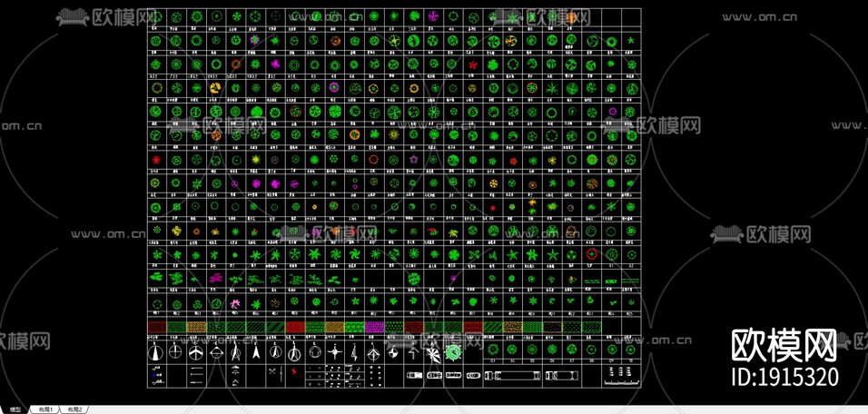This screenshot has width=868, height=414.
Task: Select the red-ringed tree symbol in the third row
Action: pos(236,64)
